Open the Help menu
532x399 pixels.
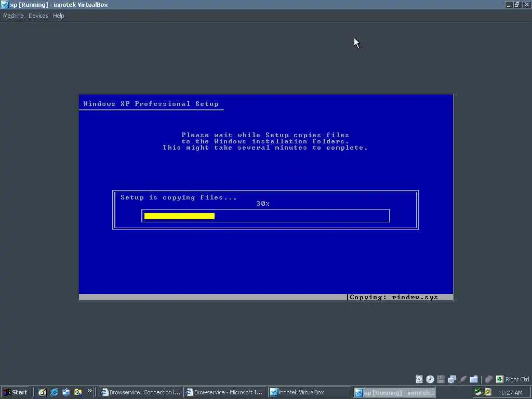(x=58, y=16)
